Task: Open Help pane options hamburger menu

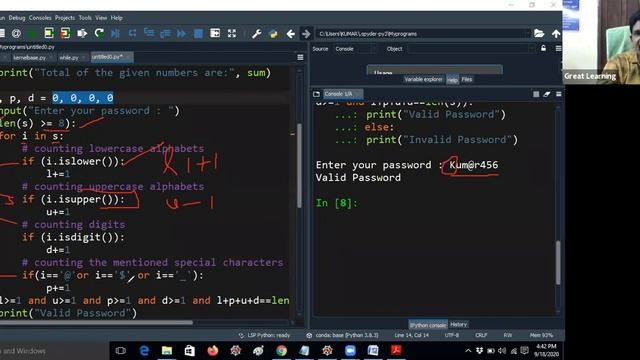Action: (x=558, y=49)
